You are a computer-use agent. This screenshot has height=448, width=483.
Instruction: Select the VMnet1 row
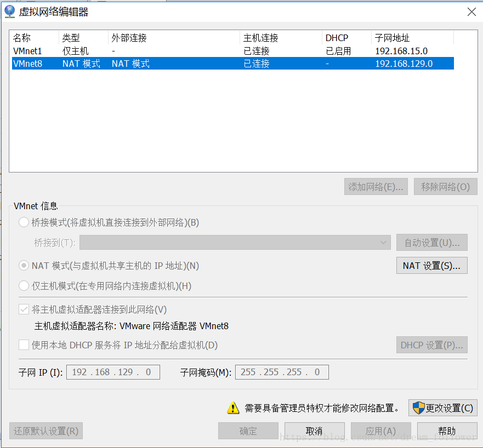[x=233, y=51]
